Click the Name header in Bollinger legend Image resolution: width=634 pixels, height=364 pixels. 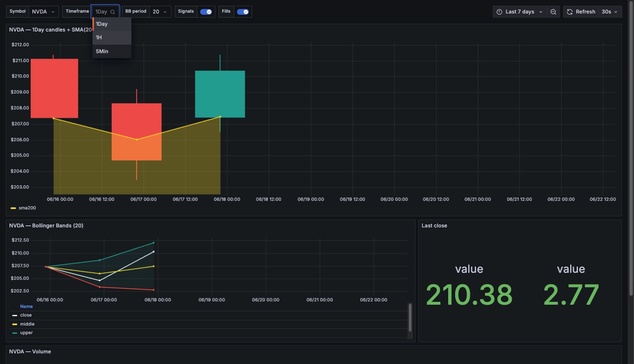26,306
